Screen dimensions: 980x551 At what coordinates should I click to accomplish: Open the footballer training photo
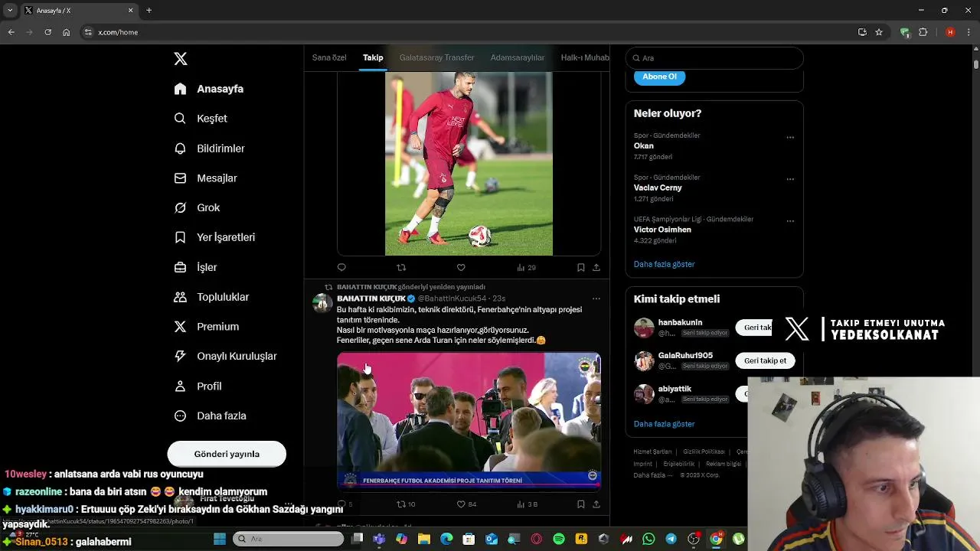[x=469, y=164]
